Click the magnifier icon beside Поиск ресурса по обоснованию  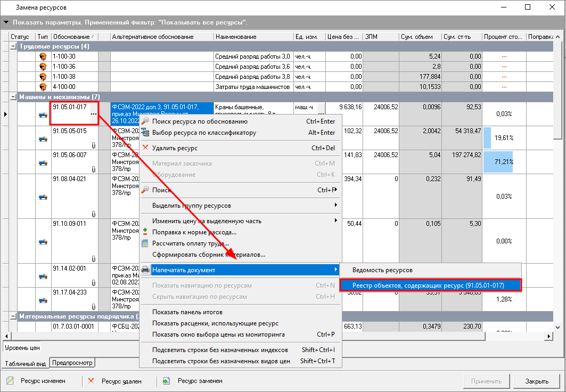pos(145,121)
